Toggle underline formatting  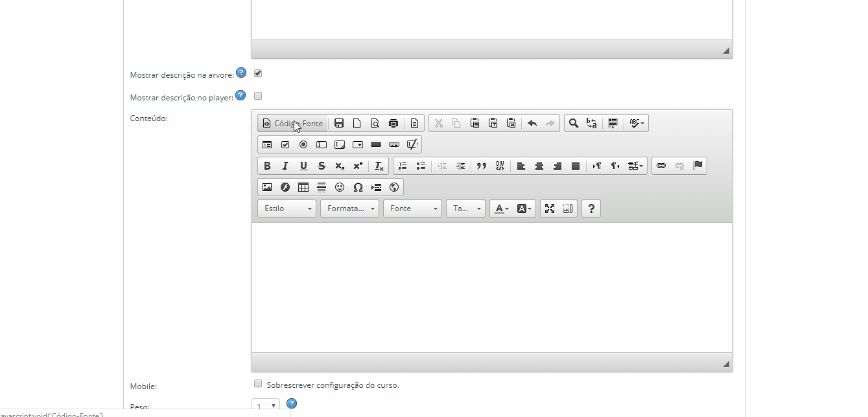click(x=303, y=166)
